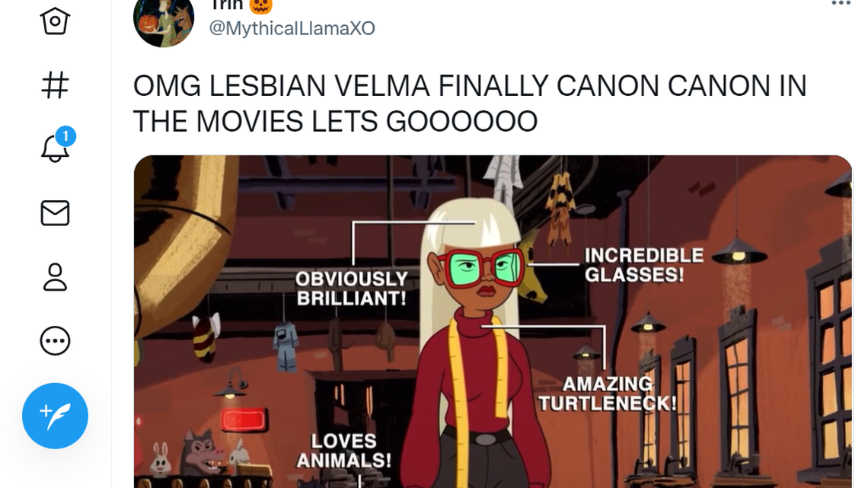Click the 'LOVES ANIMALS!' caption in image

pyautogui.click(x=343, y=451)
